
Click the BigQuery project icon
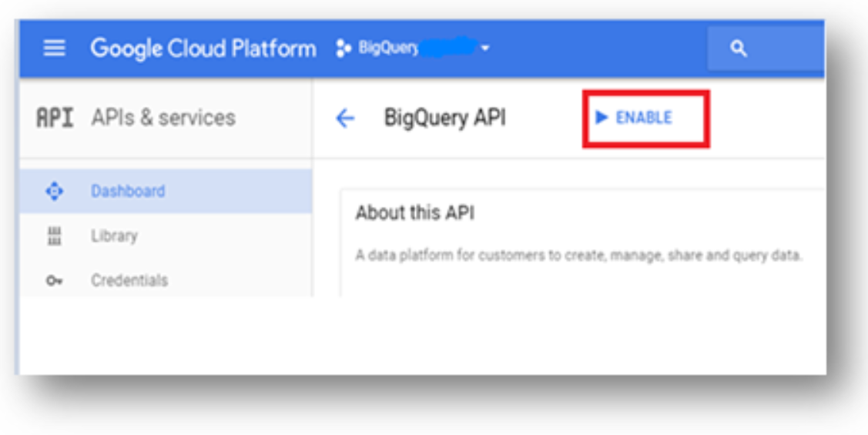(344, 49)
